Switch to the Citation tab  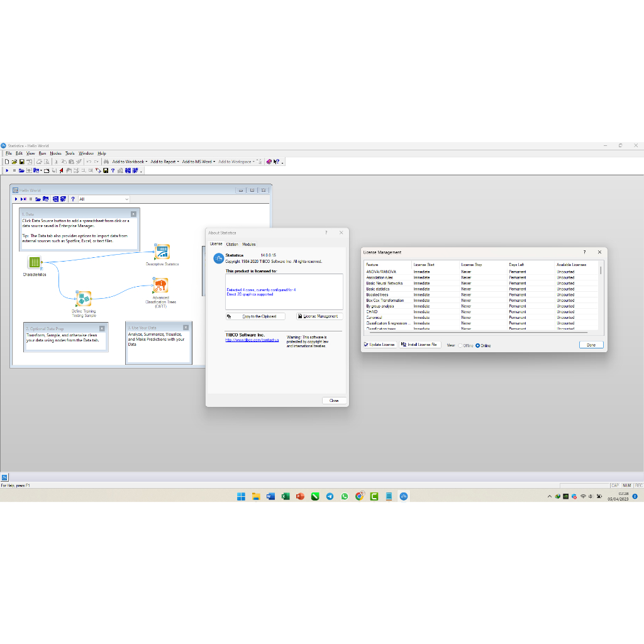(232, 244)
